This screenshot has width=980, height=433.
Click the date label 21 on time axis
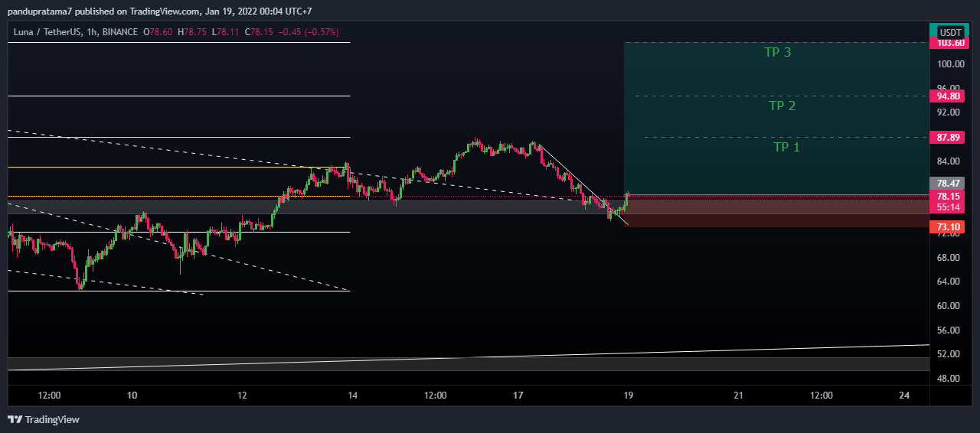click(x=739, y=396)
